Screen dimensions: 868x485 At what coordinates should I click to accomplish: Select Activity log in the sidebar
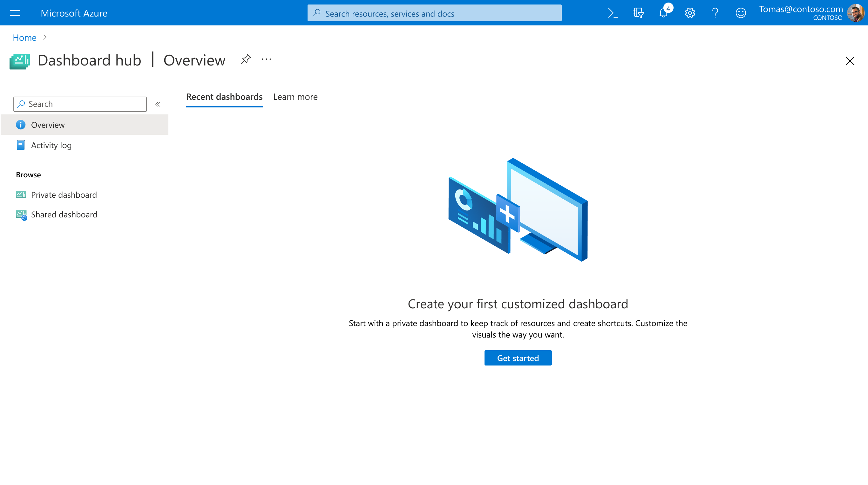pos(51,145)
